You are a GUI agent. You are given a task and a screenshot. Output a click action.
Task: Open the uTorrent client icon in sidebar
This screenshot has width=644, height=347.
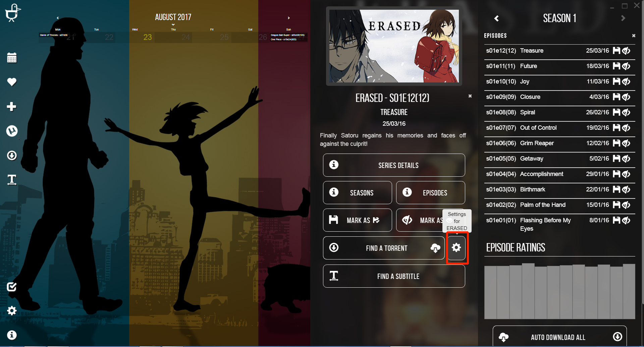(x=12, y=131)
